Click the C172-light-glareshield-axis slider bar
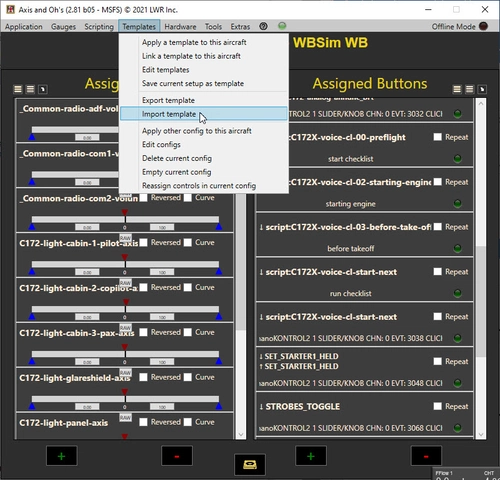 125,399
